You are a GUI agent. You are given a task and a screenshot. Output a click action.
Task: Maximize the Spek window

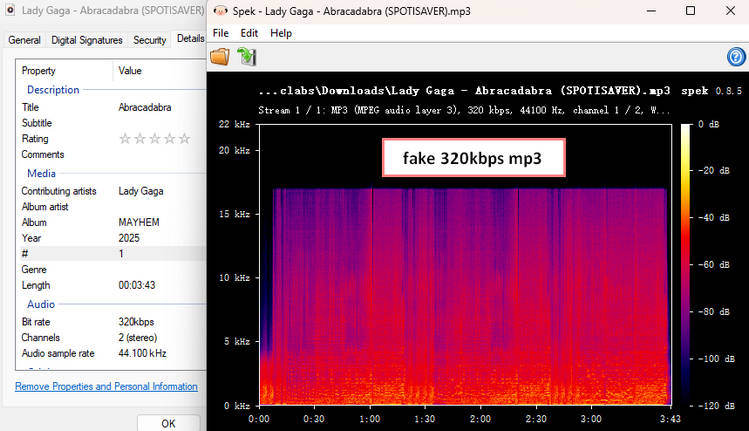pos(690,11)
